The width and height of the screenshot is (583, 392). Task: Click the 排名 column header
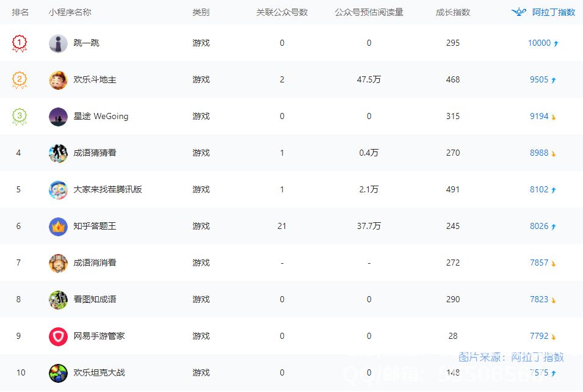click(20, 12)
